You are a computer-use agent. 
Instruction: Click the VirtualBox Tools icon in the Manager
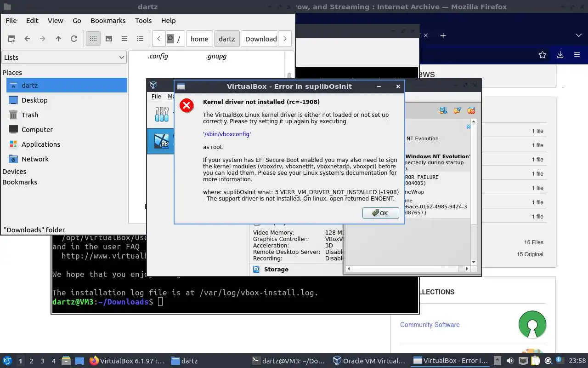162,114
